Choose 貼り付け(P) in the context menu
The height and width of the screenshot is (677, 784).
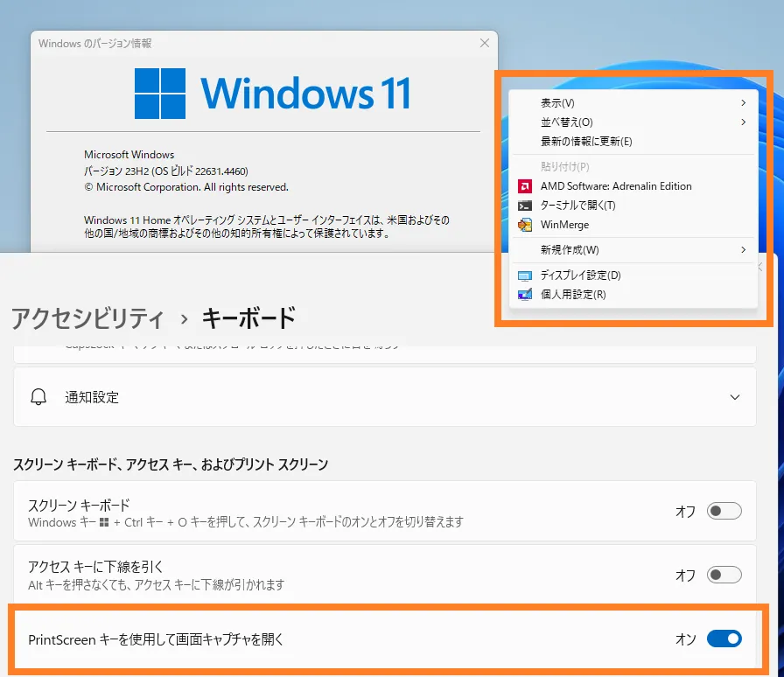633,166
